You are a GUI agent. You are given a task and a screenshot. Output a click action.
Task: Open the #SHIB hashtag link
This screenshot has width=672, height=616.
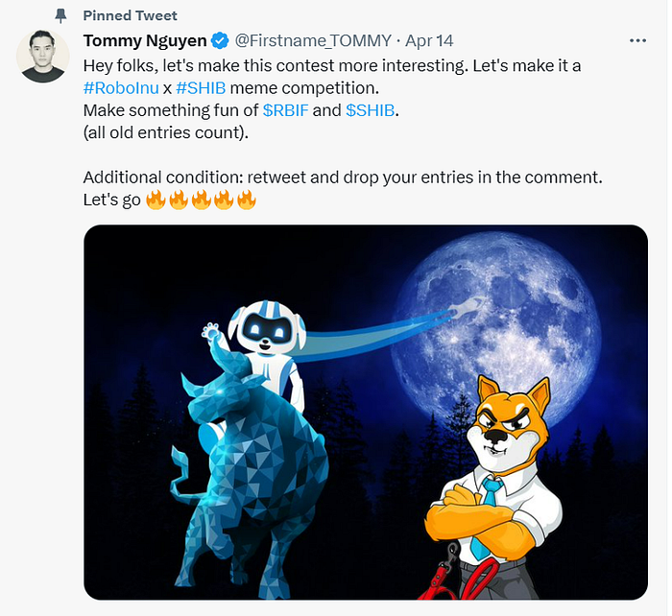pyautogui.click(x=201, y=88)
